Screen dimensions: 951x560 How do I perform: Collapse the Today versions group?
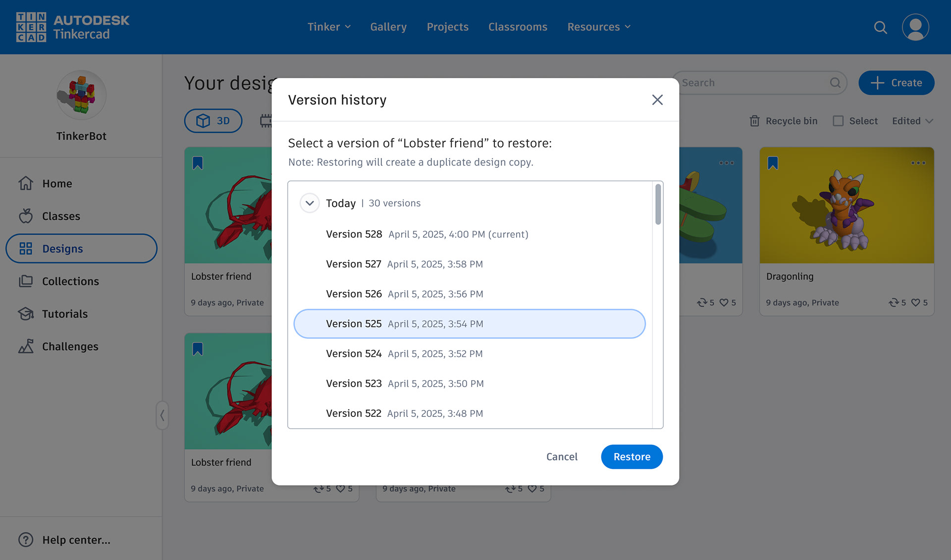tap(310, 203)
